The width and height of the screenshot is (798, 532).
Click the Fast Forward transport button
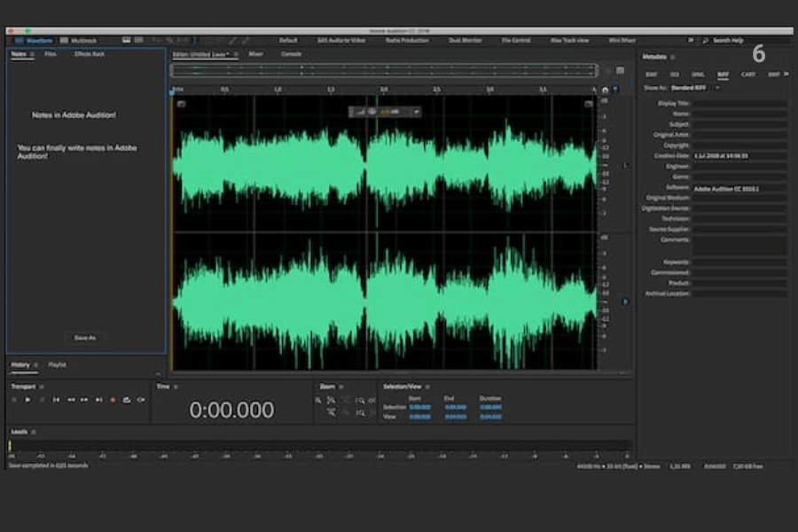pyautogui.click(x=84, y=400)
